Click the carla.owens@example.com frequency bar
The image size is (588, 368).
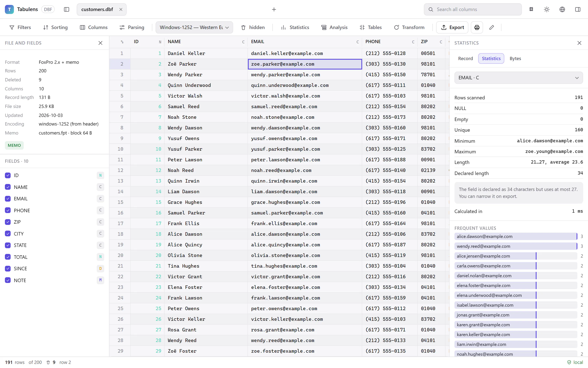point(516,266)
